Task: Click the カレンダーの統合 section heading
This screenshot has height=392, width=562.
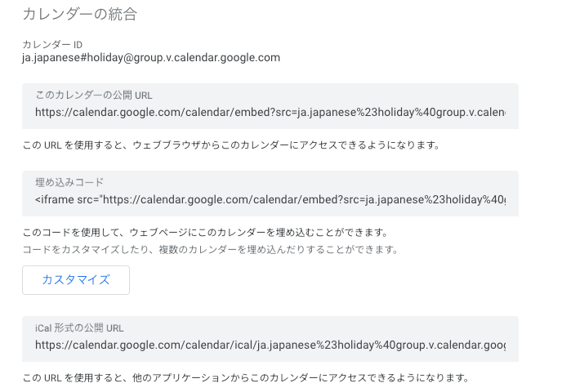Action: pos(79,14)
